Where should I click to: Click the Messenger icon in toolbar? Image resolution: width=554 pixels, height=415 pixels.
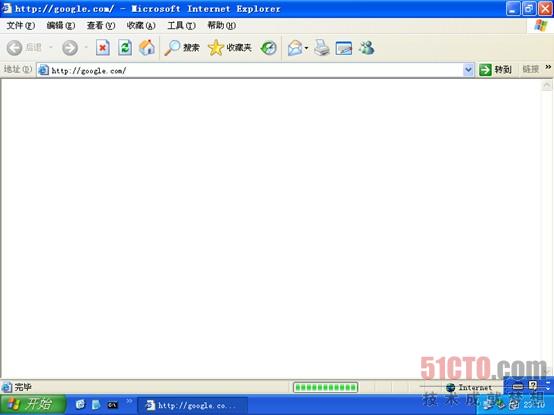[367, 48]
